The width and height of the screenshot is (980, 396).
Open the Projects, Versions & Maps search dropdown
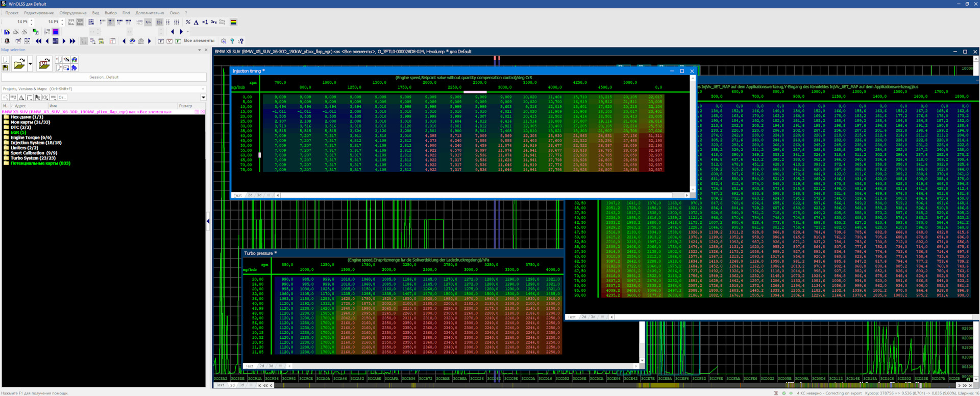[203, 89]
